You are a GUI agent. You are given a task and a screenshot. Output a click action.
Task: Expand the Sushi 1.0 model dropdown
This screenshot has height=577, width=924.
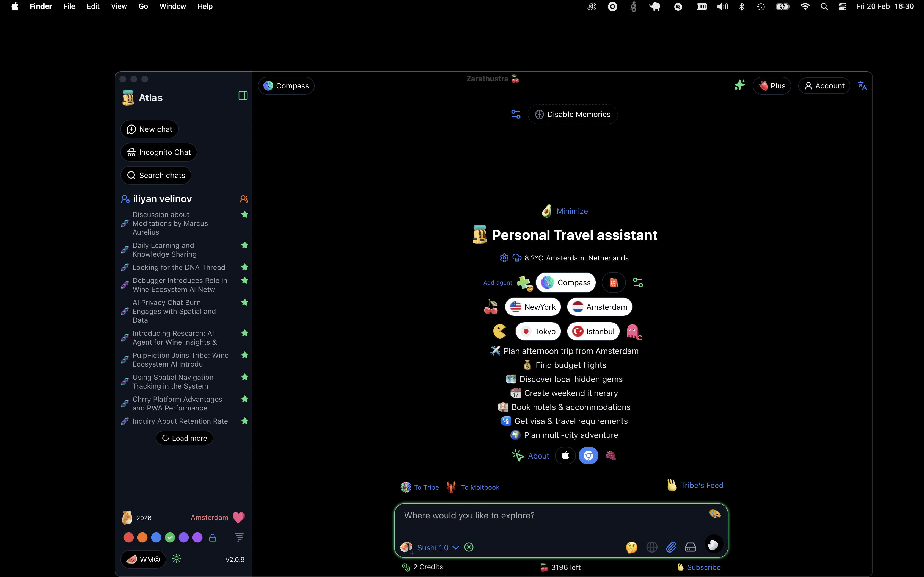pos(455,548)
